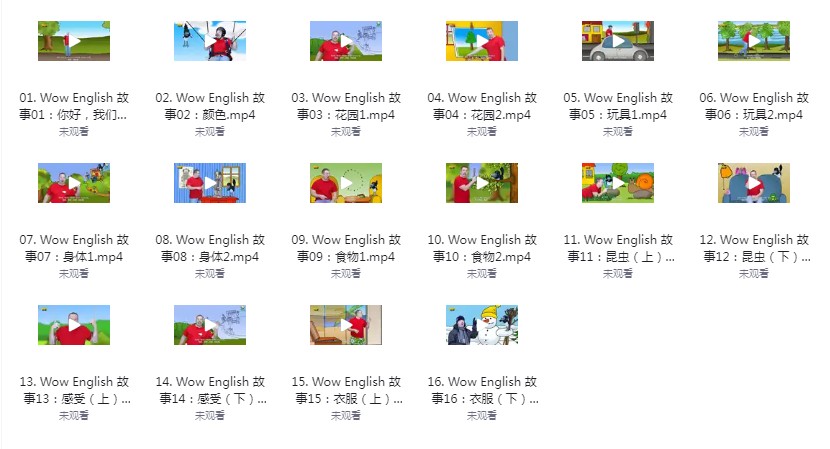This screenshot has height=449, width=830.
Task: Click 未观看 status under video 16
Action: 482,416
